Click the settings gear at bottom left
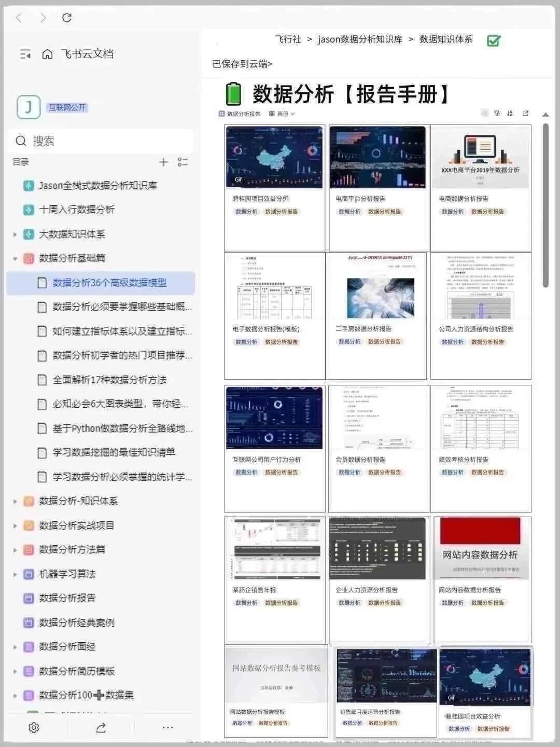Screen dimensions: 560x747 [x=33, y=727]
